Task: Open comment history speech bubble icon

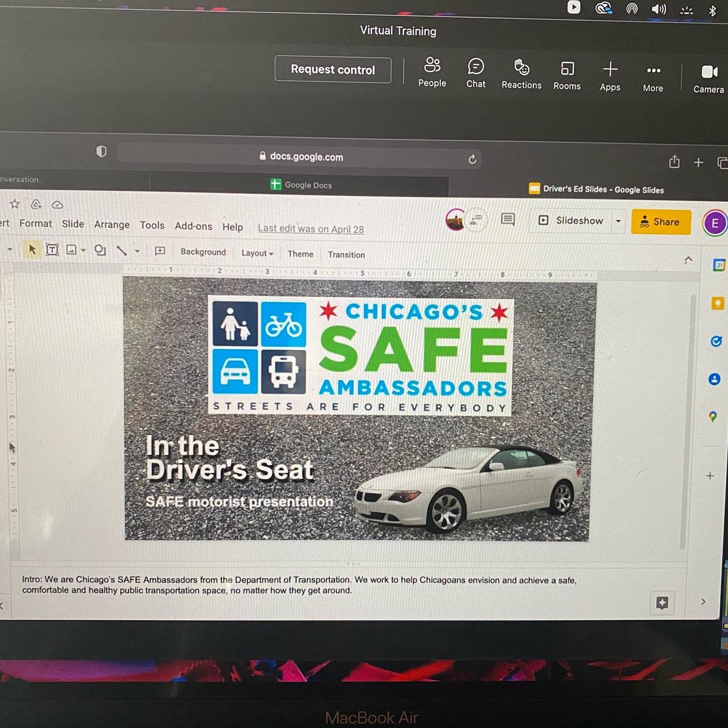Action: tap(508, 219)
